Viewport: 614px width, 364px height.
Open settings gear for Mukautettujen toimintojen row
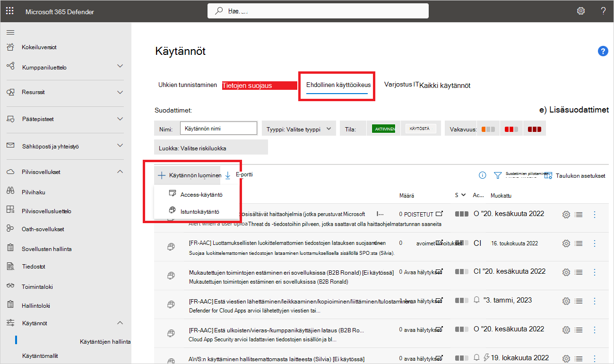pos(566,272)
